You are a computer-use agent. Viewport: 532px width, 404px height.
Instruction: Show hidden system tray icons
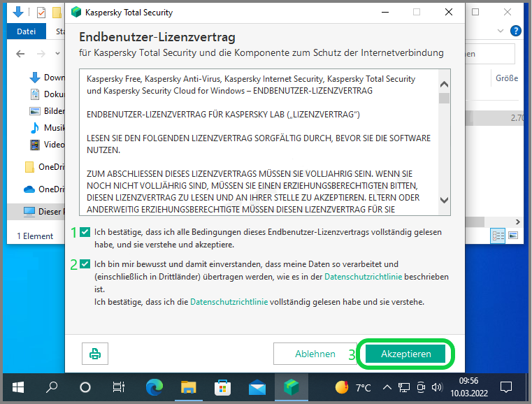(x=387, y=387)
